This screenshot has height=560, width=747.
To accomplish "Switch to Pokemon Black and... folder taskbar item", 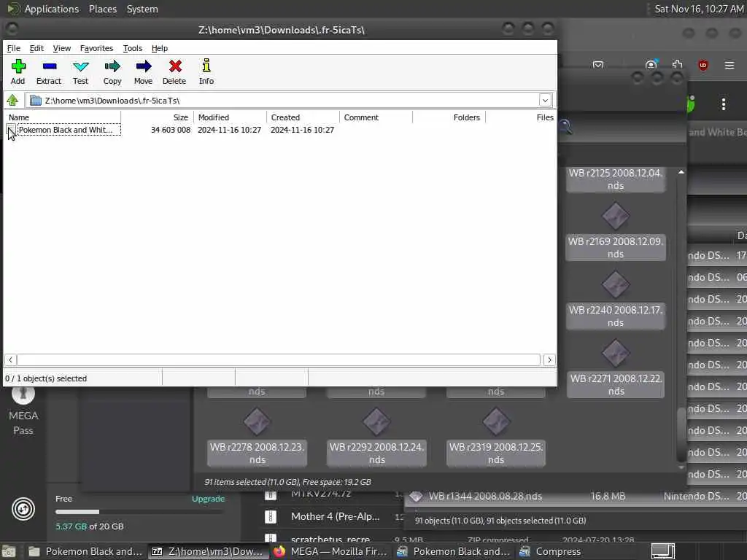I will [x=85, y=551].
